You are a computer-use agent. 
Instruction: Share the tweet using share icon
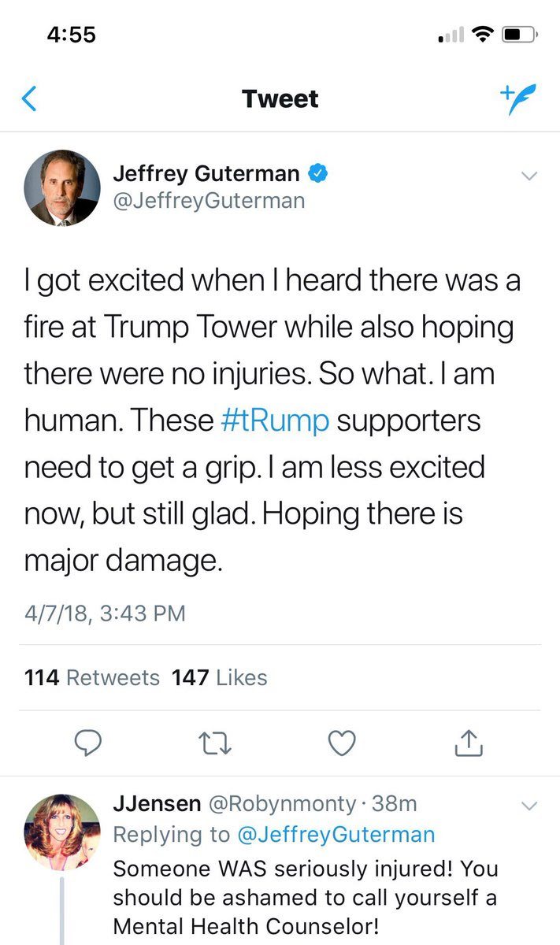468,742
